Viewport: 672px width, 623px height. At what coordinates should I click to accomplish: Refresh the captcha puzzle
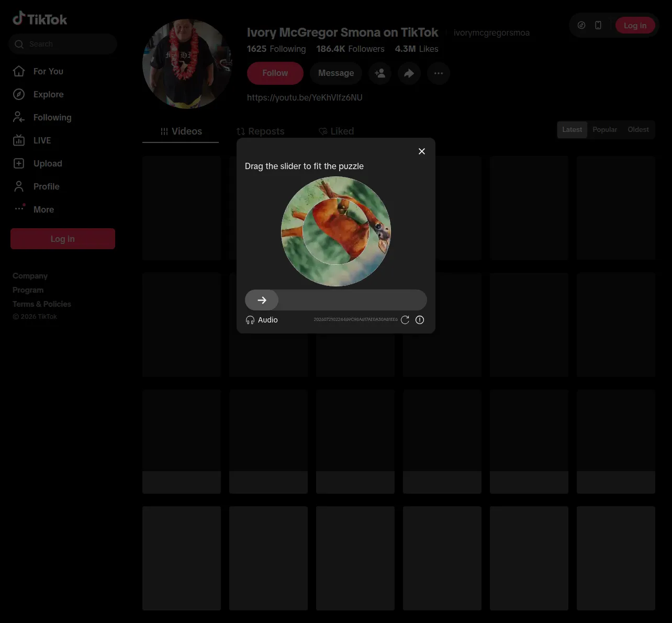405,320
